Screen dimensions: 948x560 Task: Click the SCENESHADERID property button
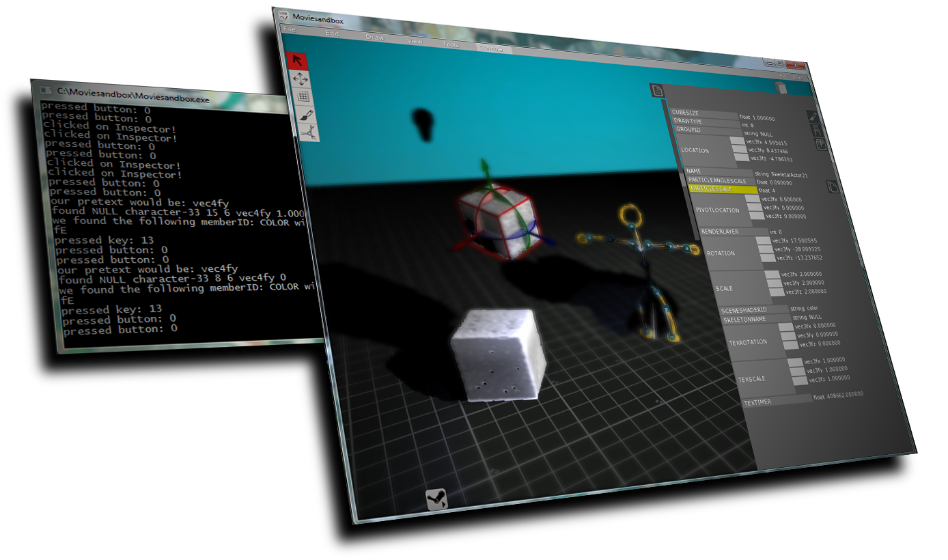pyautogui.click(x=754, y=310)
